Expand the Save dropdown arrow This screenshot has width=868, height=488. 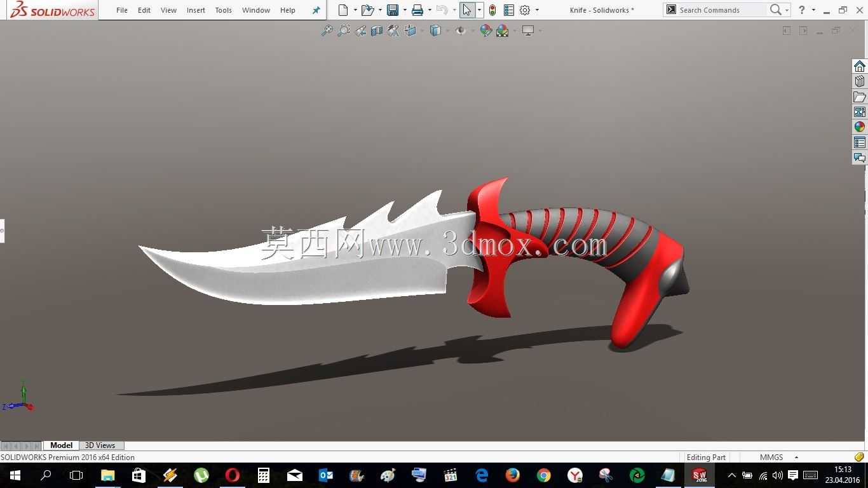coord(405,10)
